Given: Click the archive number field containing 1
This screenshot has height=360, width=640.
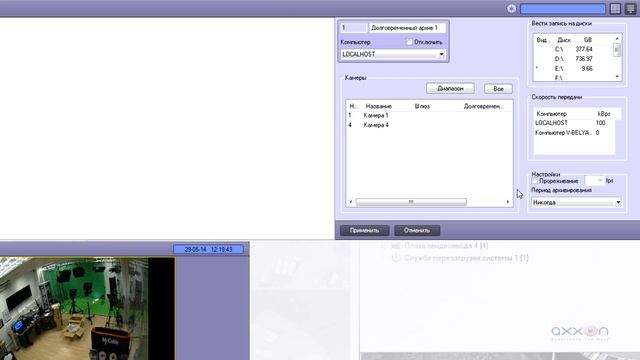Looking at the screenshot, I should click(x=353, y=28).
